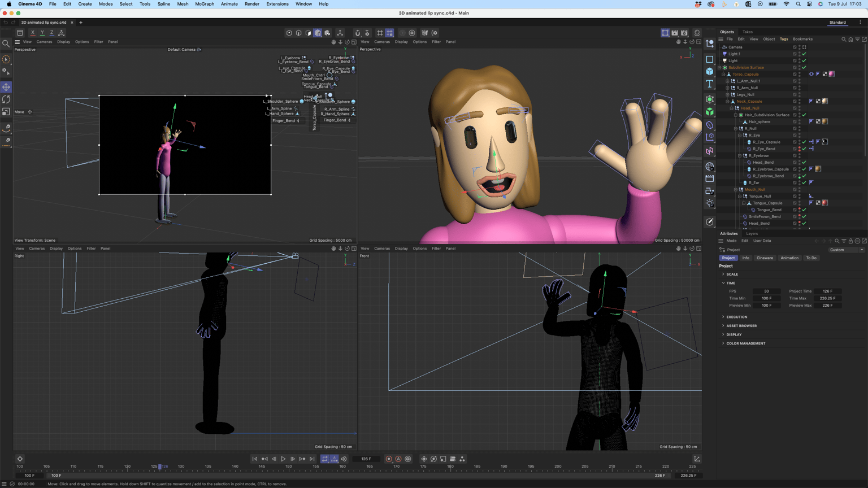Click the Tongue_Capsule red material tag
Viewport: 868px width, 488px height.
(824, 203)
